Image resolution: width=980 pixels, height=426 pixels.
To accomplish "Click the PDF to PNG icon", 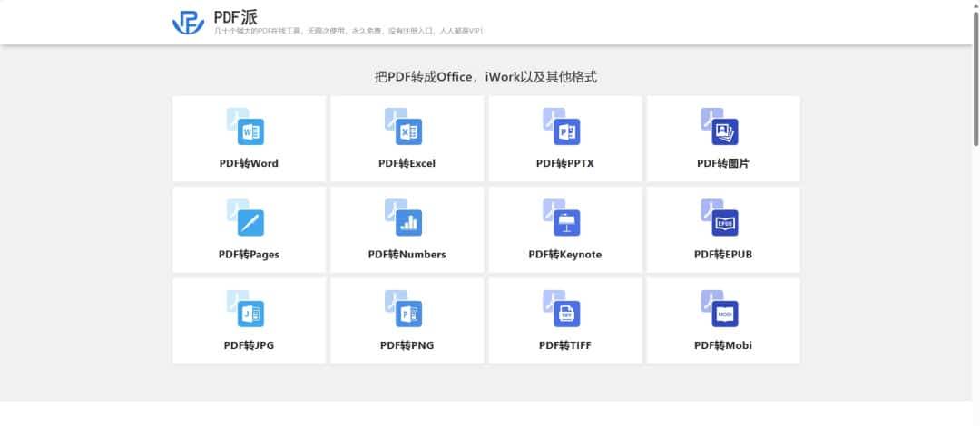I will click(403, 308).
